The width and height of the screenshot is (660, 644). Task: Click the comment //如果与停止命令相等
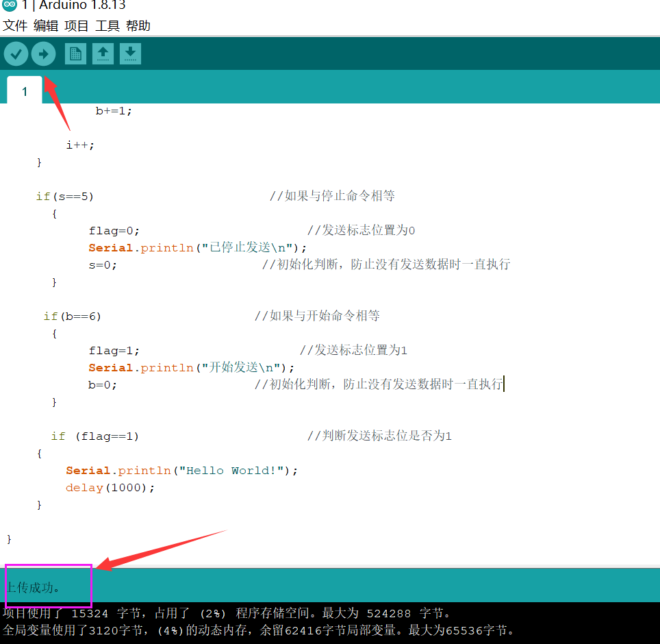pyautogui.click(x=332, y=196)
